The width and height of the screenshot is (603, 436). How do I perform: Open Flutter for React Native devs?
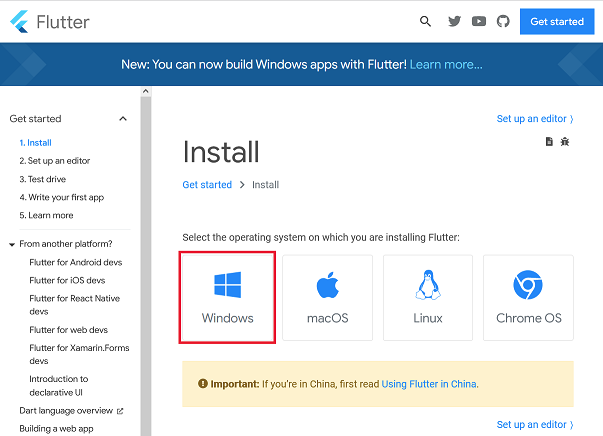point(75,305)
